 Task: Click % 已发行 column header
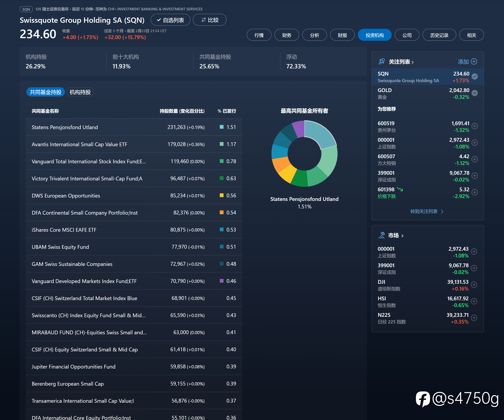point(227,111)
